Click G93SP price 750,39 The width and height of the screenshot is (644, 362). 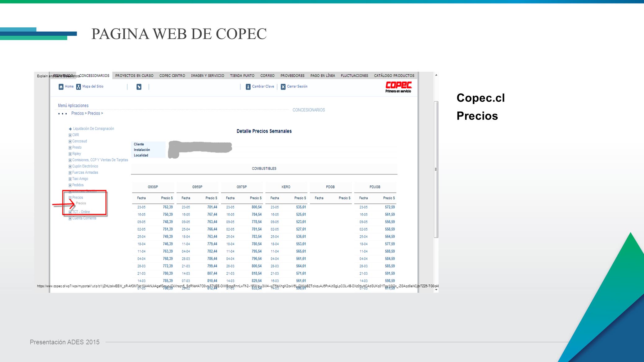coord(168,215)
